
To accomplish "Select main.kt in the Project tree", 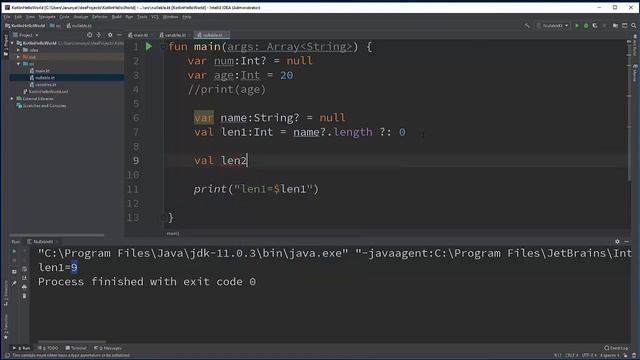I will [x=40, y=71].
